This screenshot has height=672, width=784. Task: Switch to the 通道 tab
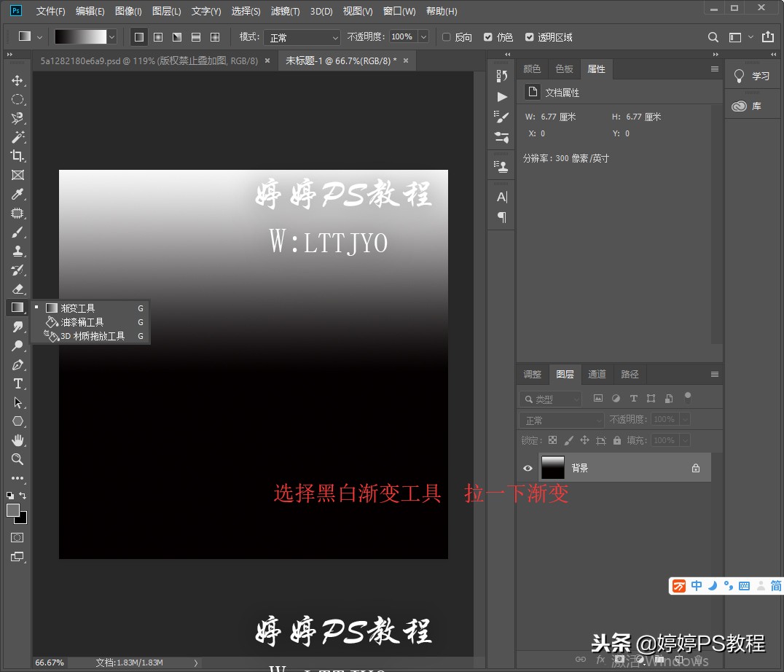pos(597,374)
